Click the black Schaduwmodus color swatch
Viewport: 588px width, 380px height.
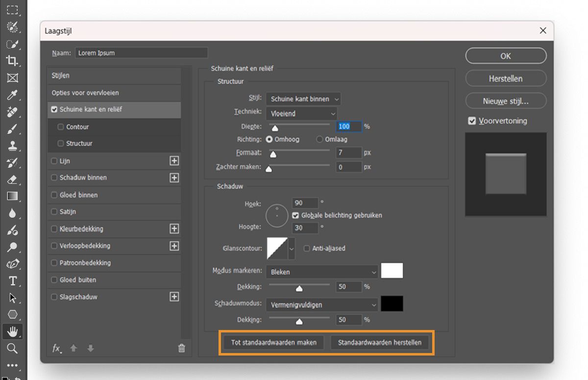392,304
